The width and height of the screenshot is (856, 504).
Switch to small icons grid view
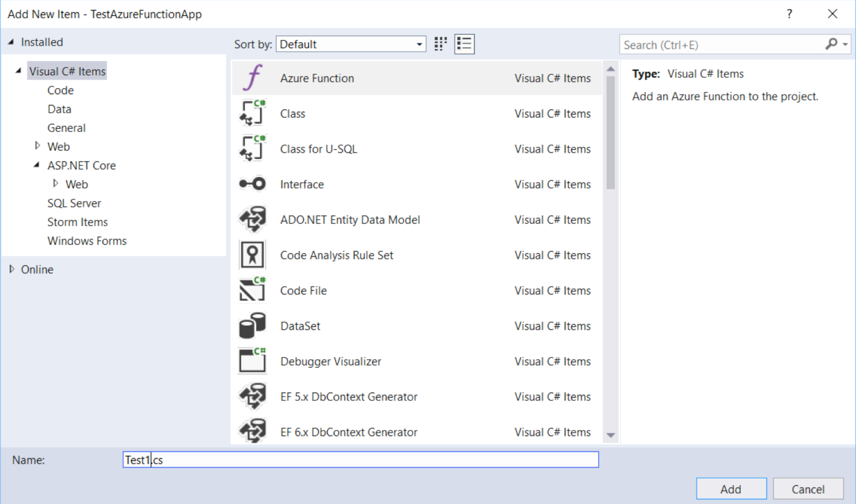pos(440,44)
